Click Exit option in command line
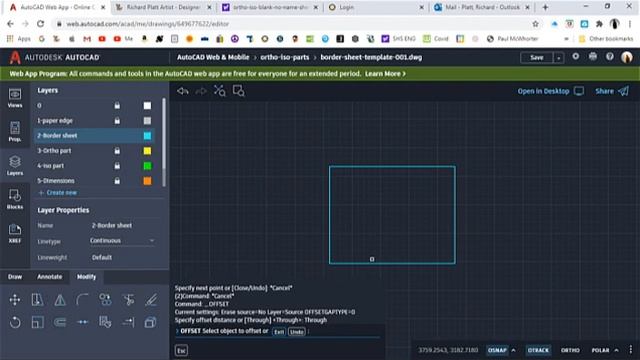Screen dimensions: 640x360 tap(279, 332)
